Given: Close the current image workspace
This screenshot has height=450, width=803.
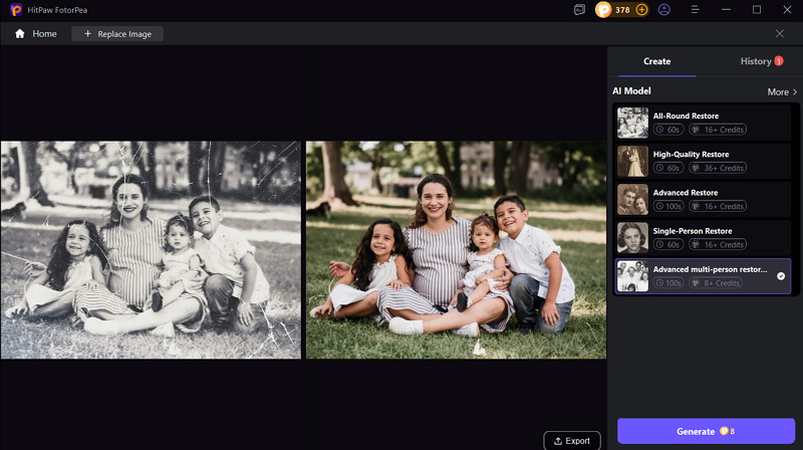Looking at the screenshot, I should coord(779,34).
